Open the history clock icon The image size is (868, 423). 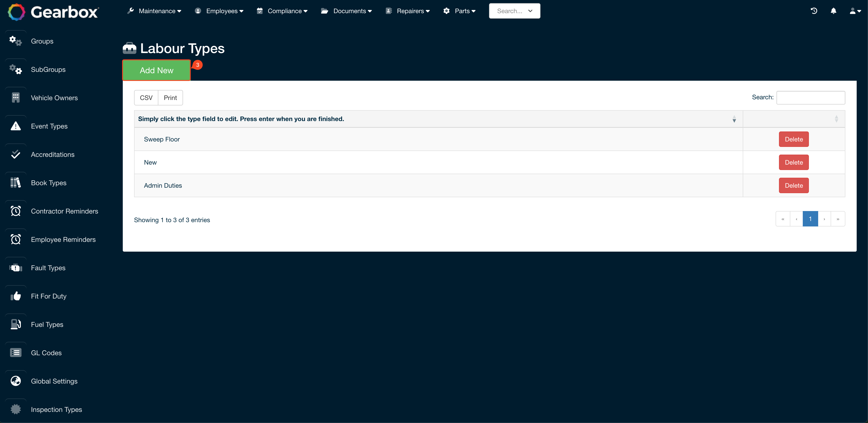coord(814,11)
